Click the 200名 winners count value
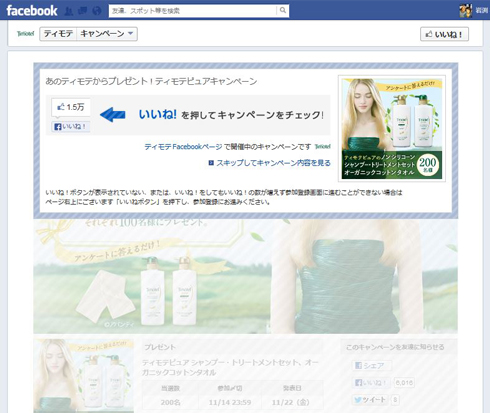The height and width of the screenshot is (413, 490). [170, 403]
